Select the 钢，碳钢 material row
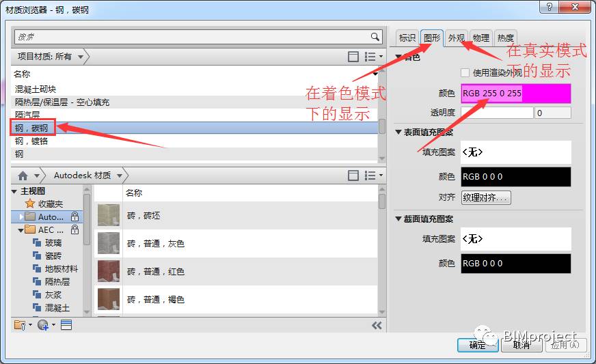Screen dimensions: 596x364 [195, 128]
